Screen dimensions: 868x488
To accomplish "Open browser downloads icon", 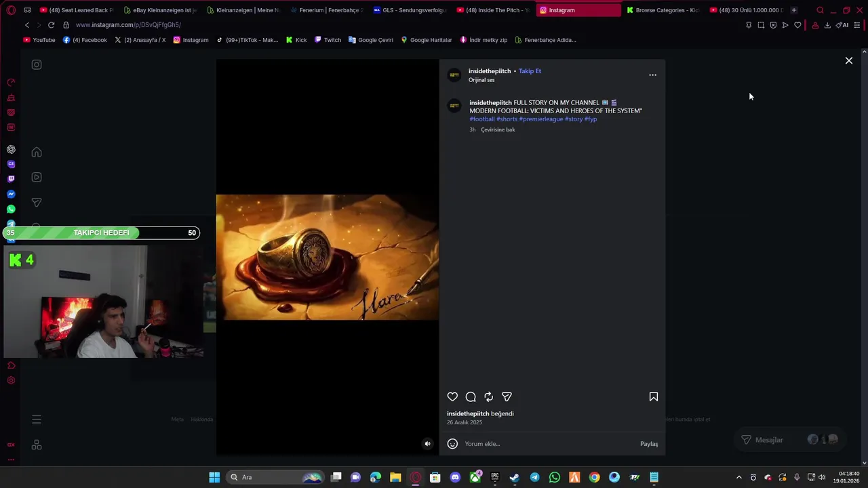I will pyautogui.click(x=827, y=25).
